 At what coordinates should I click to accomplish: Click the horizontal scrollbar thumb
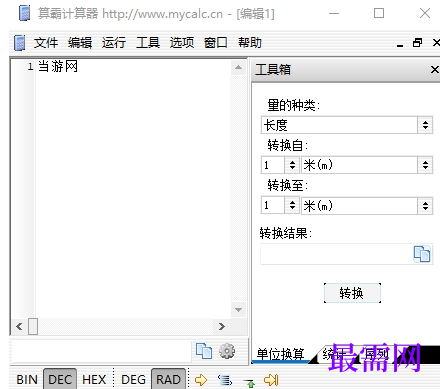tap(33, 326)
